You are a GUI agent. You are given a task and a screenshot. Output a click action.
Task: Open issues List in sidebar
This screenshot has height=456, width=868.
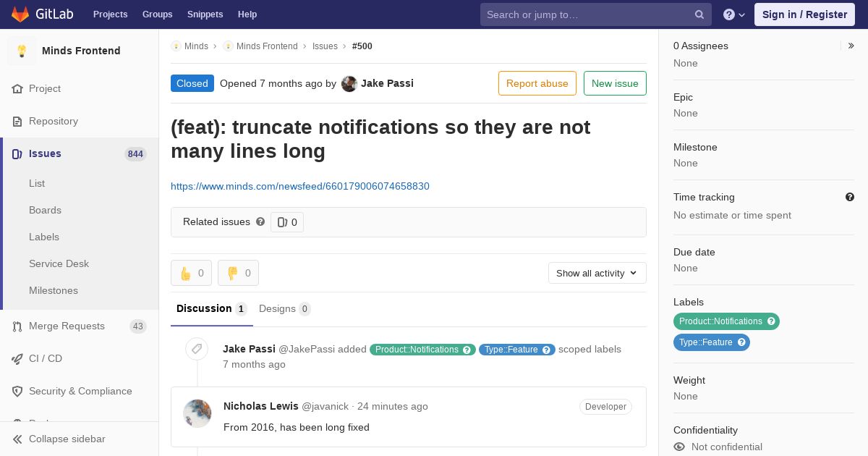(37, 183)
